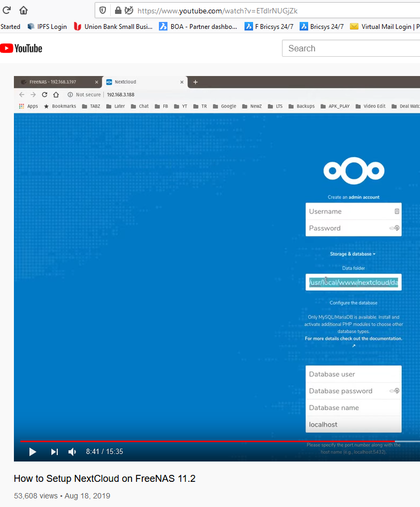Click the Firefox reload page icon
Image resolution: width=420 pixels, height=507 pixels.
tap(7, 10)
